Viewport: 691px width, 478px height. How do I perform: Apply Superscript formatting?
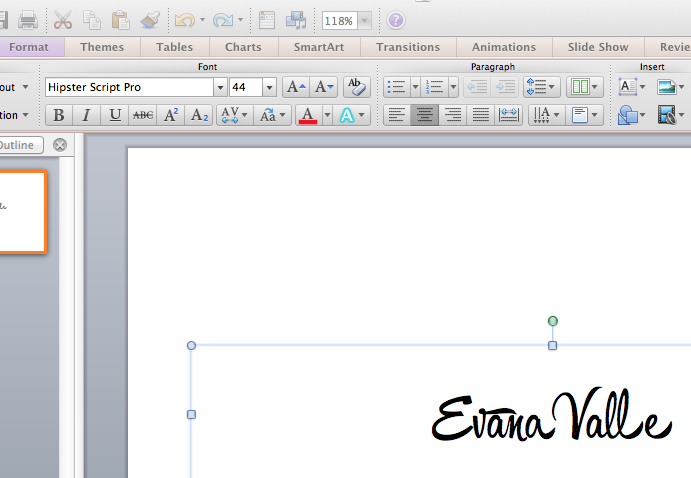171,115
